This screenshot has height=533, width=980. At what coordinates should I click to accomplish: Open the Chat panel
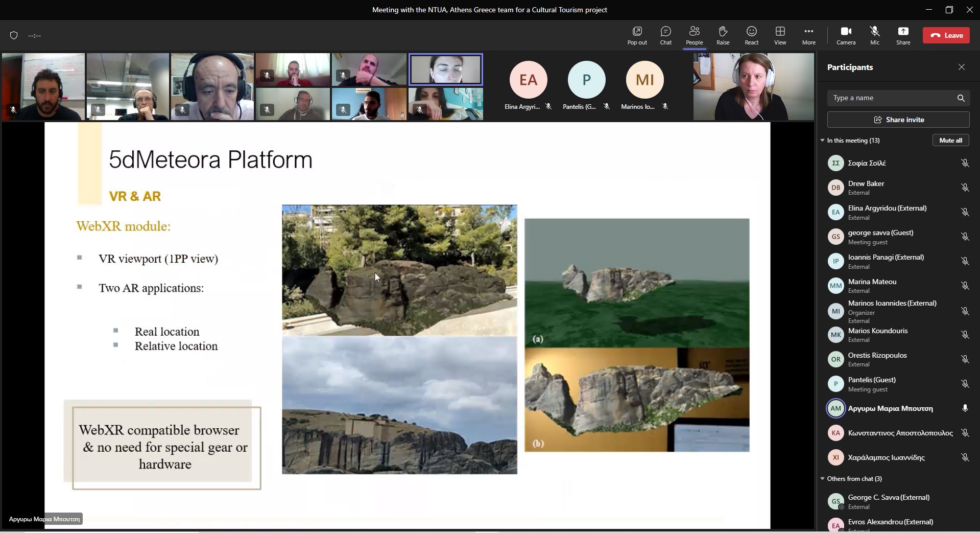[x=665, y=35]
